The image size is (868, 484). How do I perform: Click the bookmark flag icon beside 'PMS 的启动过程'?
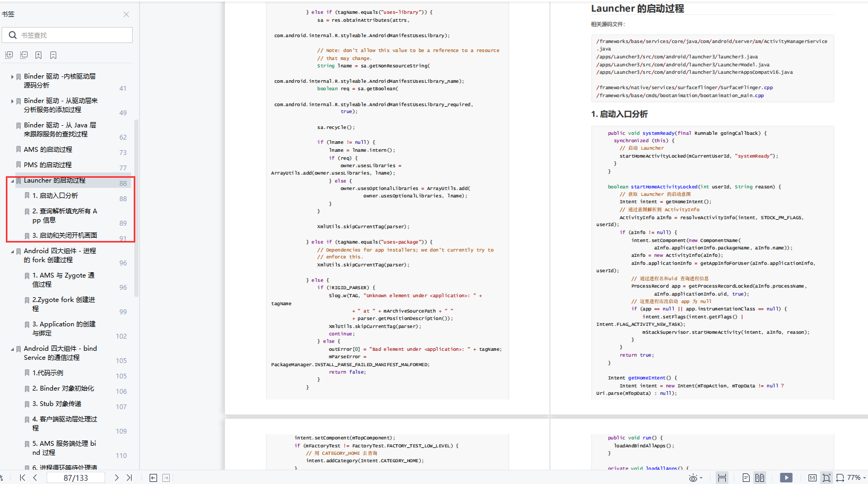(19, 166)
